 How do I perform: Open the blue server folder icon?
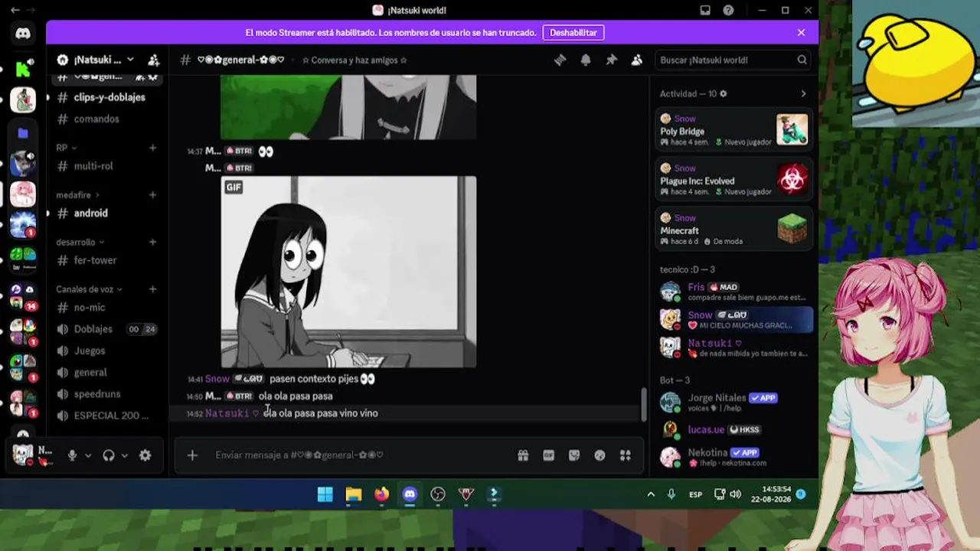coord(23,132)
